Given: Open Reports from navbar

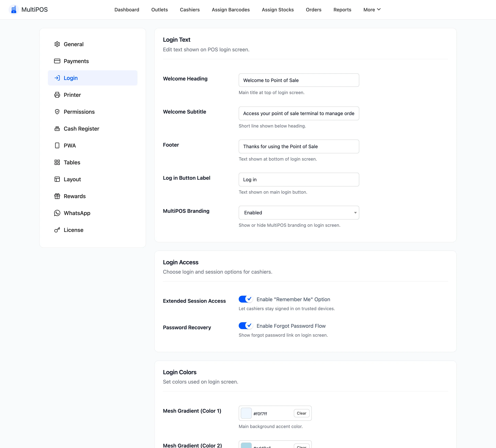Looking at the screenshot, I should (x=342, y=10).
